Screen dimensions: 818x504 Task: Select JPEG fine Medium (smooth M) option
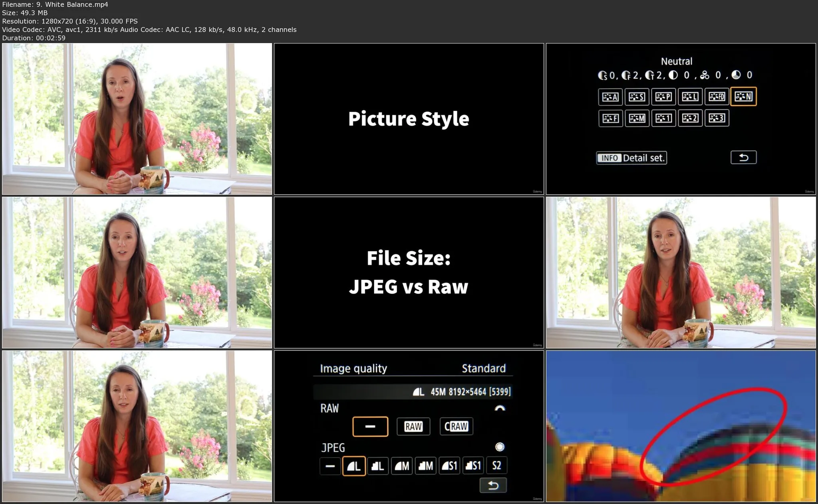coord(401,466)
